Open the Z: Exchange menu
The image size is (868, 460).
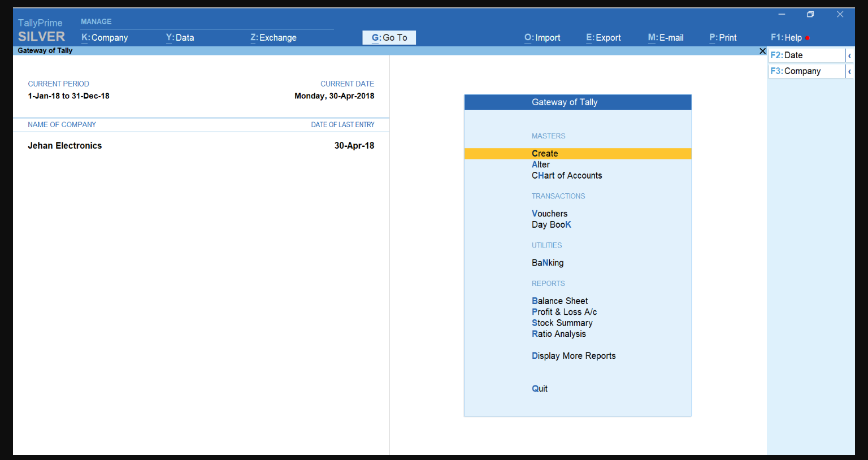tap(274, 38)
